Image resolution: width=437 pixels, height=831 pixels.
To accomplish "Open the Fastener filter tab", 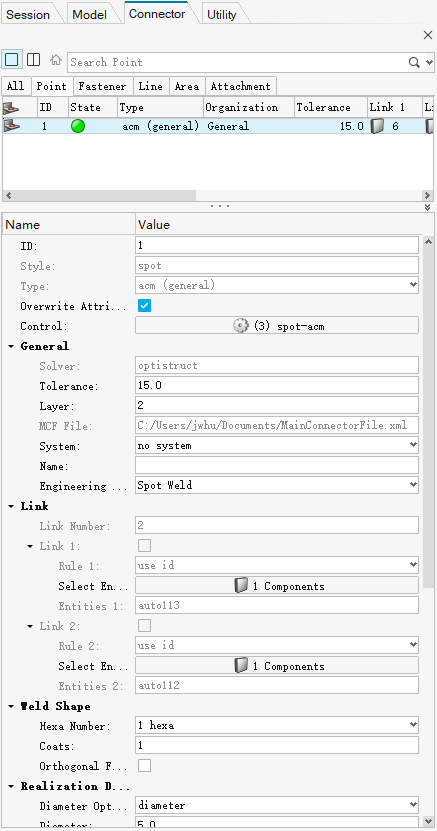I will pos(102,86).
